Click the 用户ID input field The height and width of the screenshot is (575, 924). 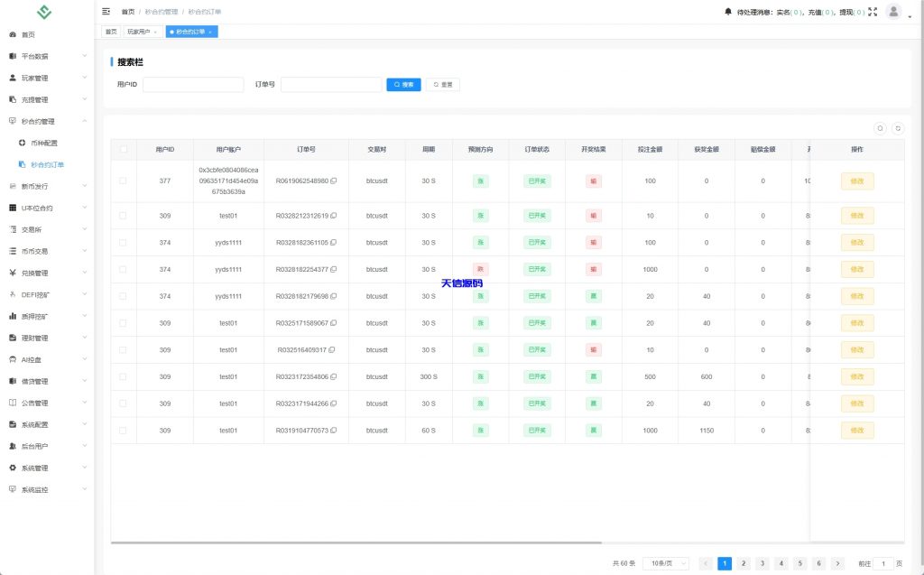tap(193, 84)
